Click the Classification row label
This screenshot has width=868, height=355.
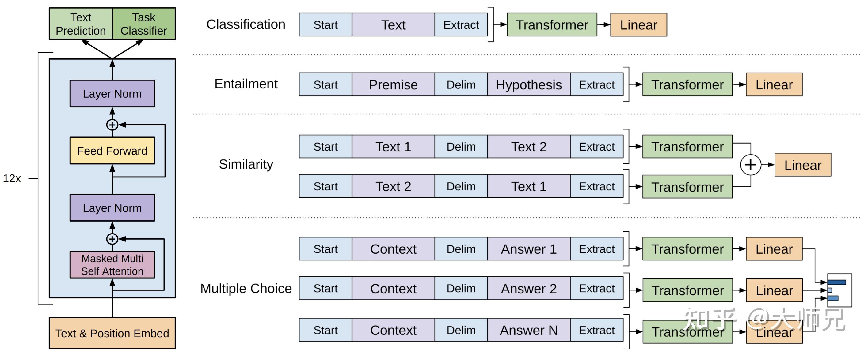(246, 24)
